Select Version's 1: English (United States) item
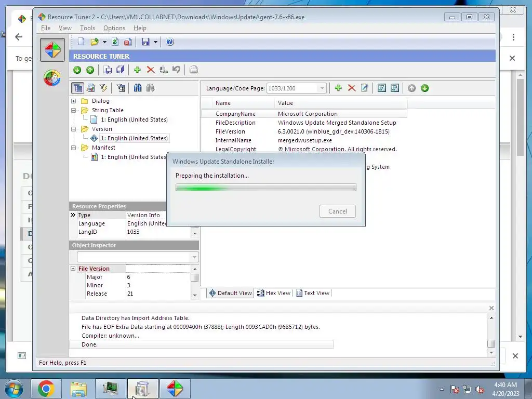Screen dimensions: 532x399 135,138
